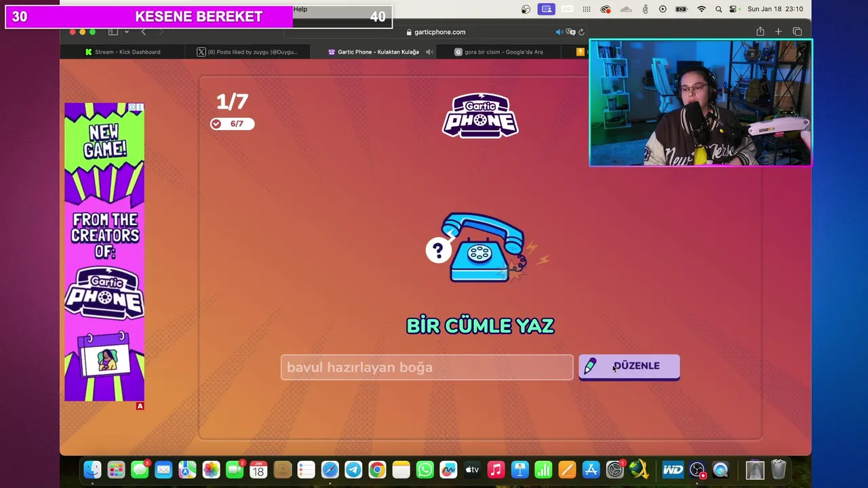Viewport: 868px width, 488px height.
Task: Open Pages from the Dock
Action: (x=567, y=470)
